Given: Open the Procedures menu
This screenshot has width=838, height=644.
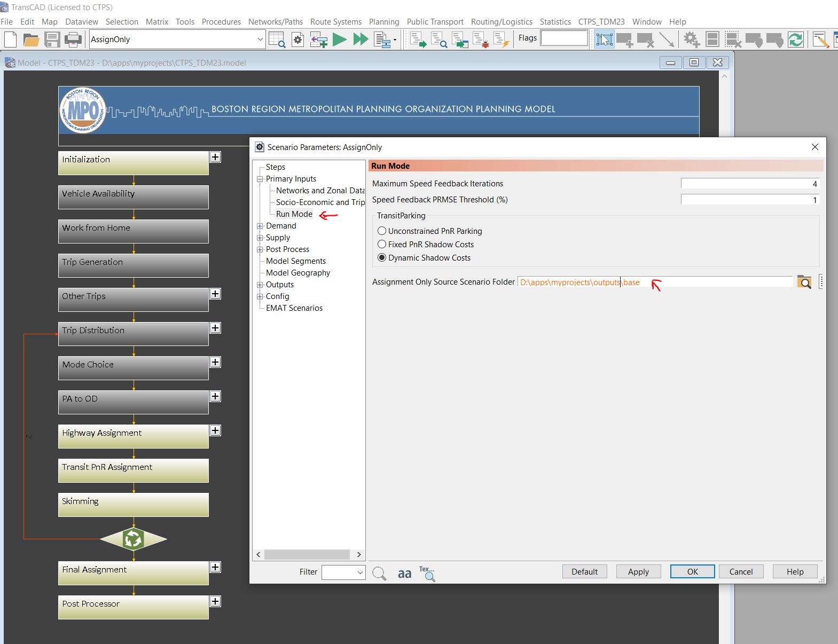Looking at the screenshot, I should (221, 22).
